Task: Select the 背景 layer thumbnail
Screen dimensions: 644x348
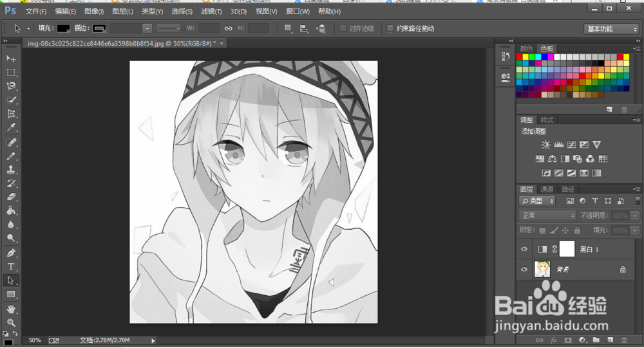Action: coord(542,270)
